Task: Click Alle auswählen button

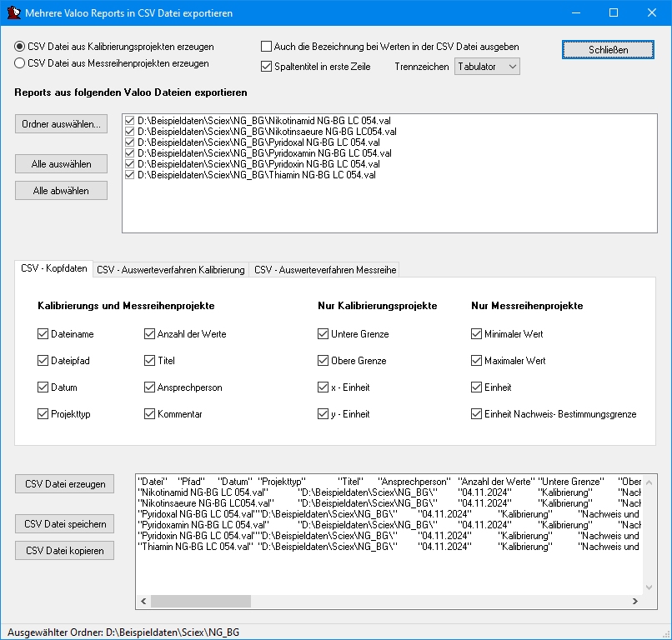Action: coord(61,164)
